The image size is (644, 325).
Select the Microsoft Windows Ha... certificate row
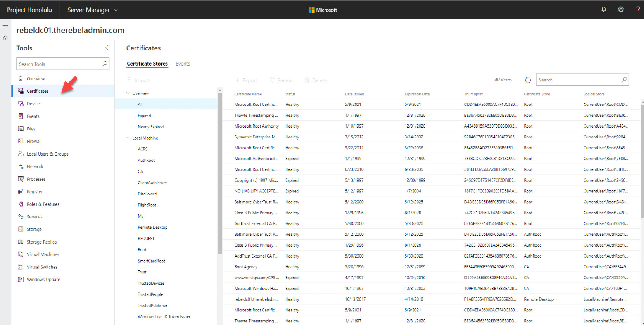pos(432,289)
